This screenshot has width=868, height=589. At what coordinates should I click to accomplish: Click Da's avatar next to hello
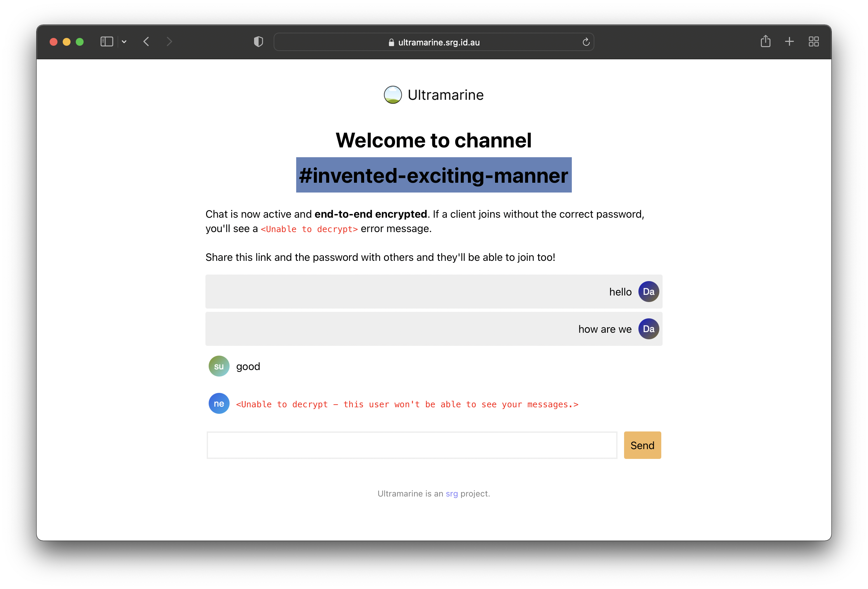tap(649, 292)
